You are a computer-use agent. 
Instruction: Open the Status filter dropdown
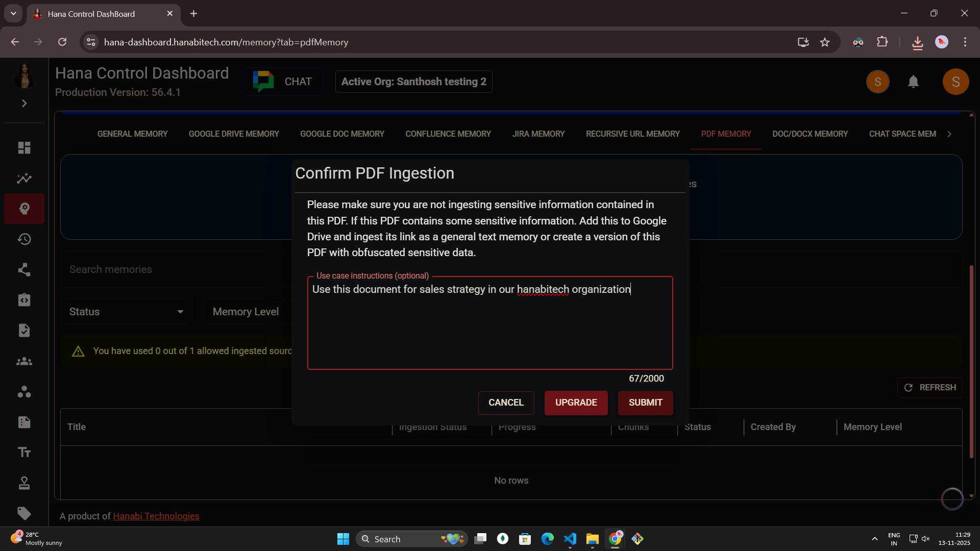pyautogui.click(x=126, y=311)
